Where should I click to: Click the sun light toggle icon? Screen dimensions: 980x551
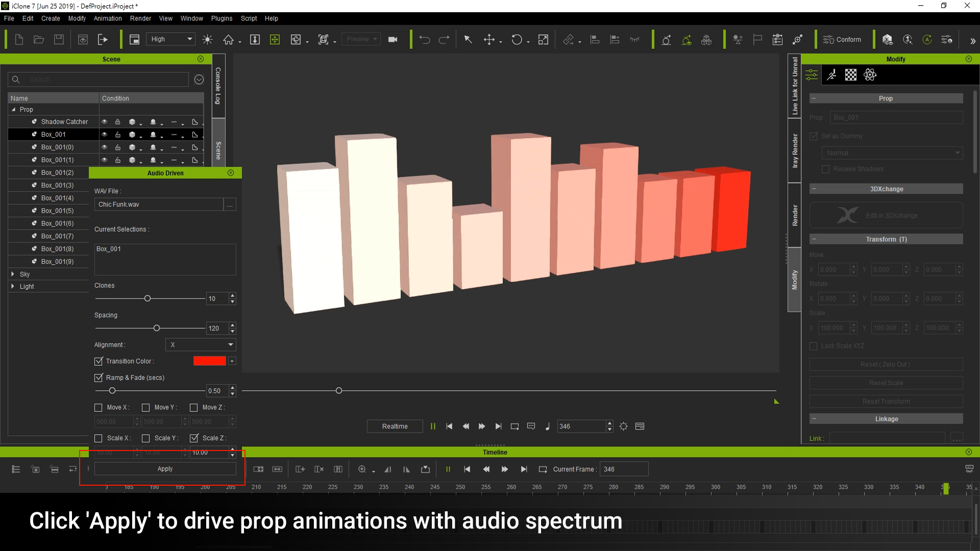point(207,39)
